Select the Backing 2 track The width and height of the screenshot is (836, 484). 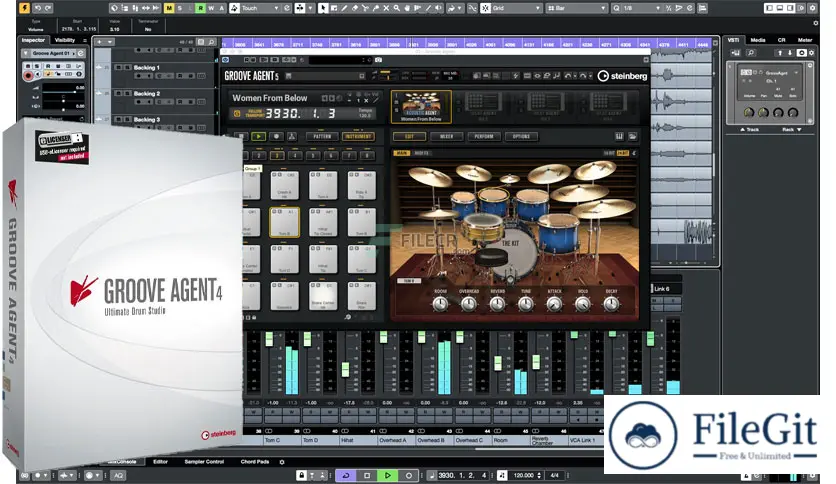coord(147,93)
